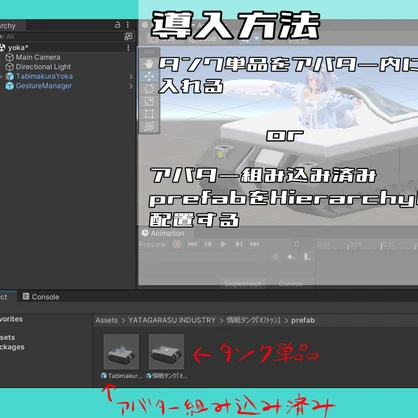The height and width of the screenshot is (418, 418).
Task: Click the Animation timeline ruler at 0:05
Action: [x=356, y=245]
